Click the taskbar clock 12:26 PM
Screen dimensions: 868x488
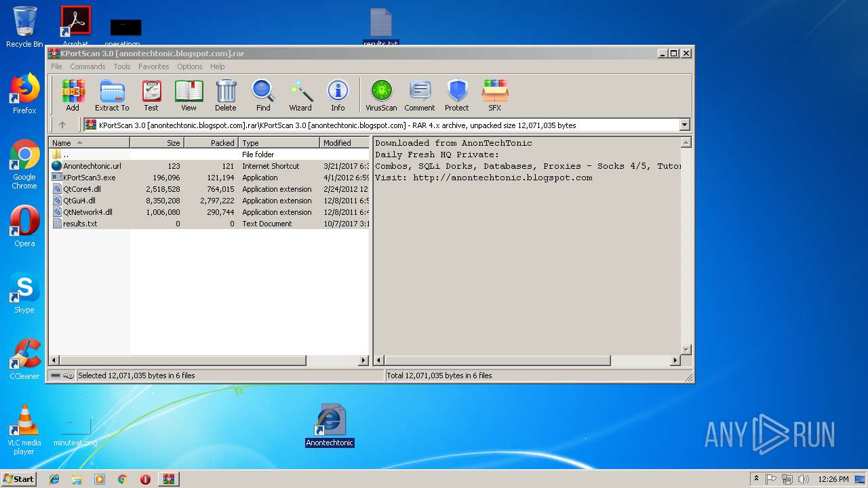(833, 479)
